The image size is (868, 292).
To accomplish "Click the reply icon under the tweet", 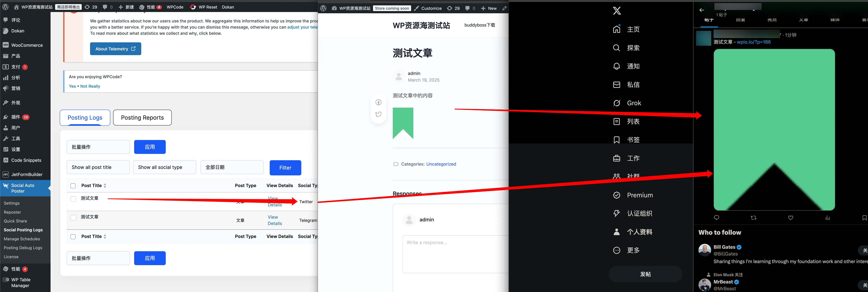I will [716, 218].
